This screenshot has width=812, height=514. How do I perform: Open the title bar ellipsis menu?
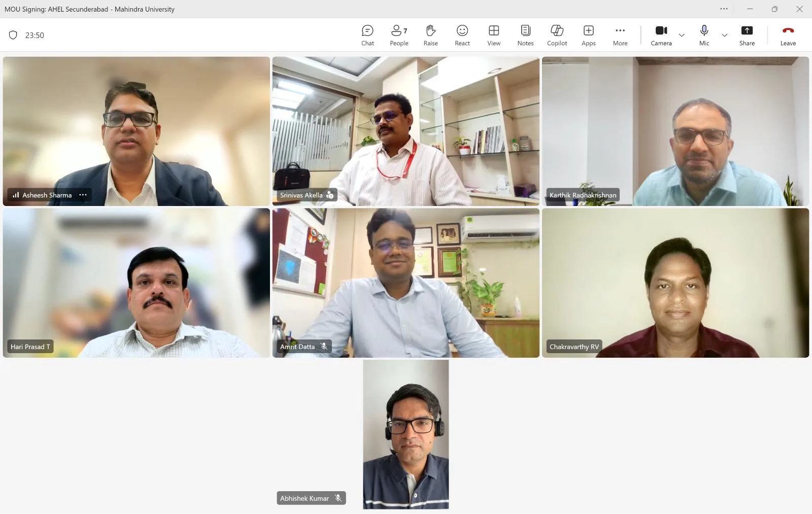(724, 9)
